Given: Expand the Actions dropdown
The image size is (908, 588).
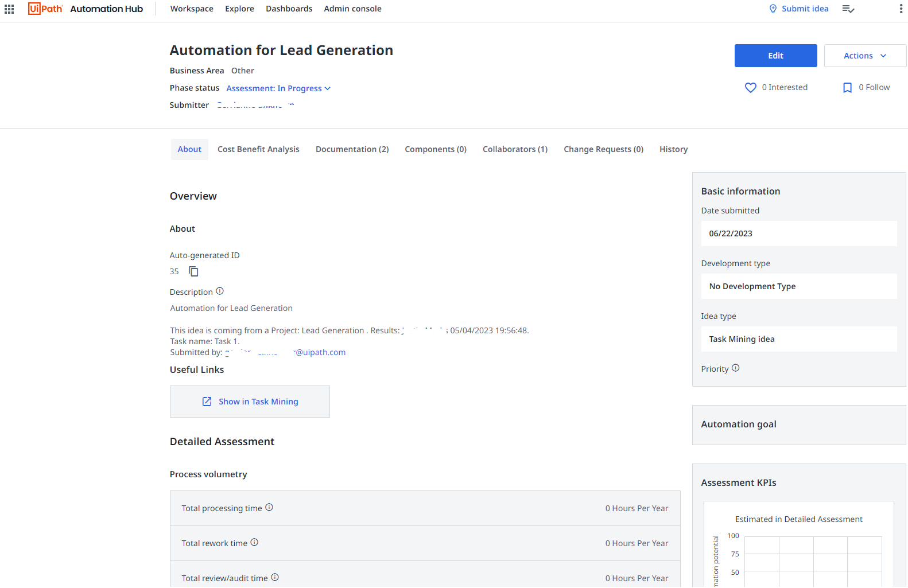Looking at the screenshot, I should (x=864, y=56).
